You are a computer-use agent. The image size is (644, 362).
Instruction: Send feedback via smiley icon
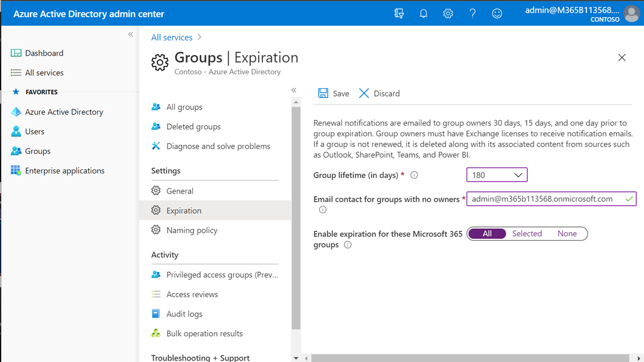[x=497, y=14]
